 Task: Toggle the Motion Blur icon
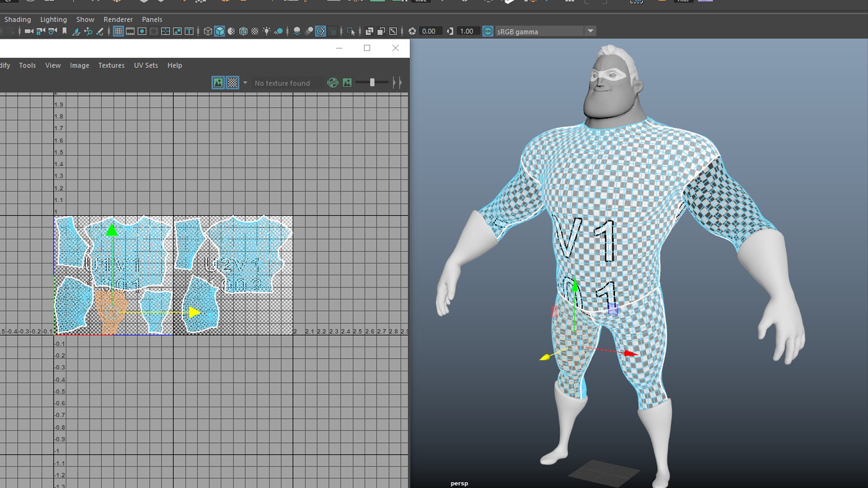click(309, 31)
